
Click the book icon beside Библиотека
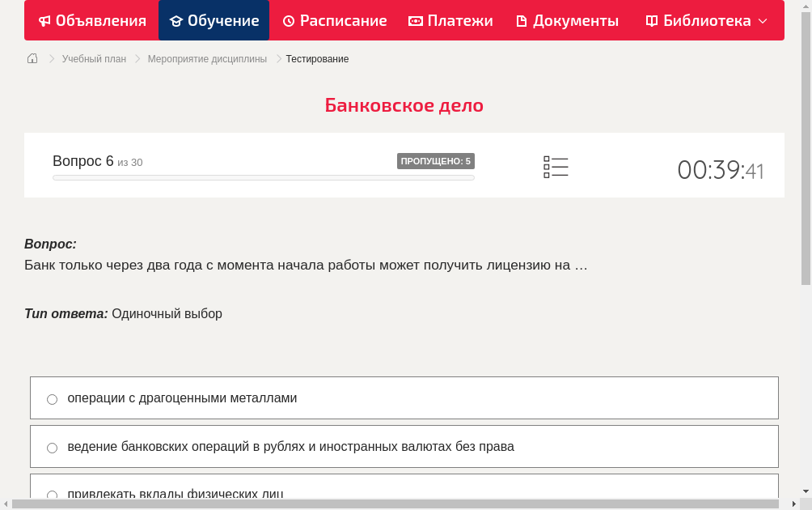click(651, 20)
